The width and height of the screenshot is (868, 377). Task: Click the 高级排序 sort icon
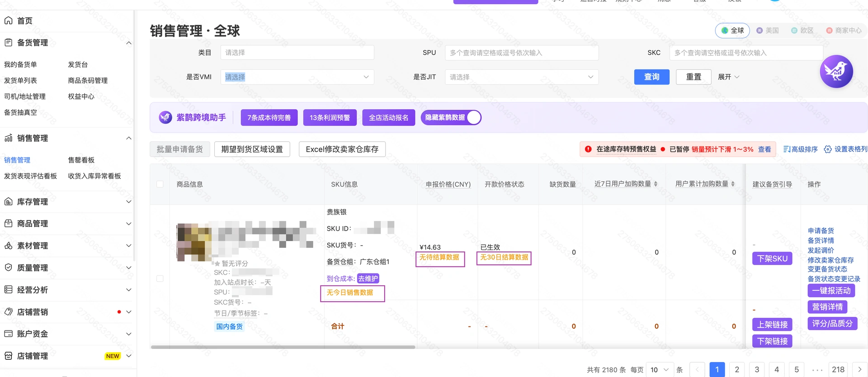[x=787, y=149]
